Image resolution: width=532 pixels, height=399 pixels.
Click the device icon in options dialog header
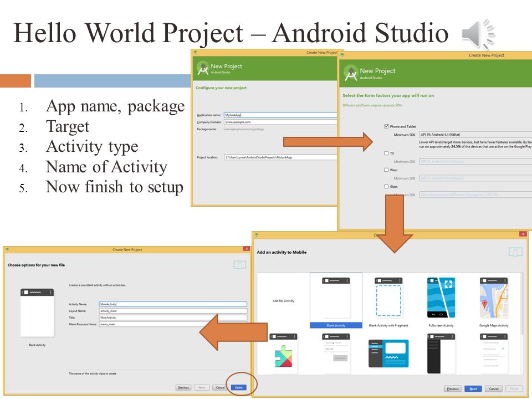pyautogui.click(x=240, y=265)
